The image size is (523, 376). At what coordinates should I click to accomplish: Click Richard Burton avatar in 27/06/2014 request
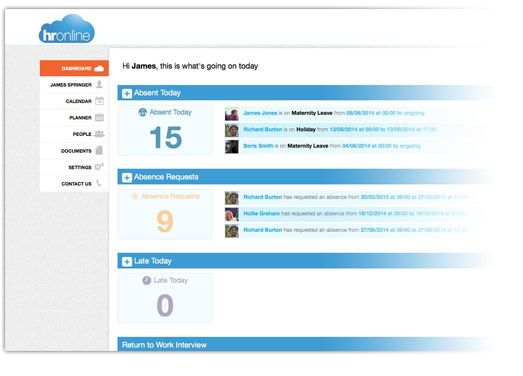(231, 231)
